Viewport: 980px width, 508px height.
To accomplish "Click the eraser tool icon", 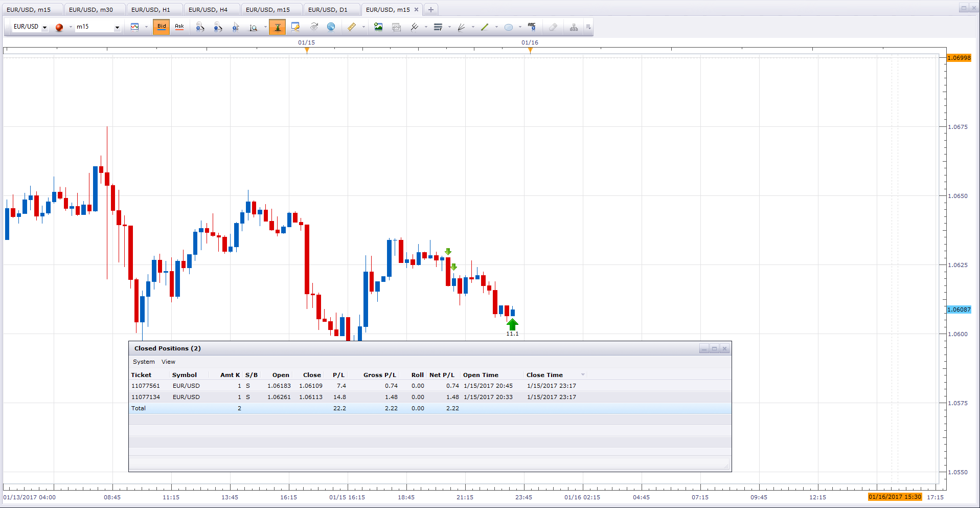I will pos(553,27).
